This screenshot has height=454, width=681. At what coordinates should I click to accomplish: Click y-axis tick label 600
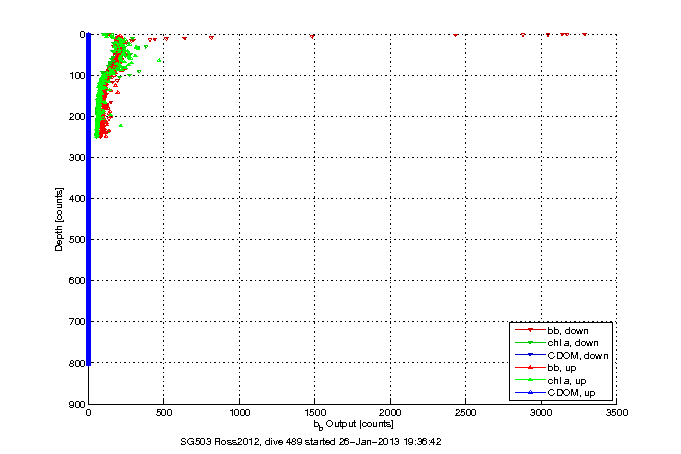(x=76, y=281)
